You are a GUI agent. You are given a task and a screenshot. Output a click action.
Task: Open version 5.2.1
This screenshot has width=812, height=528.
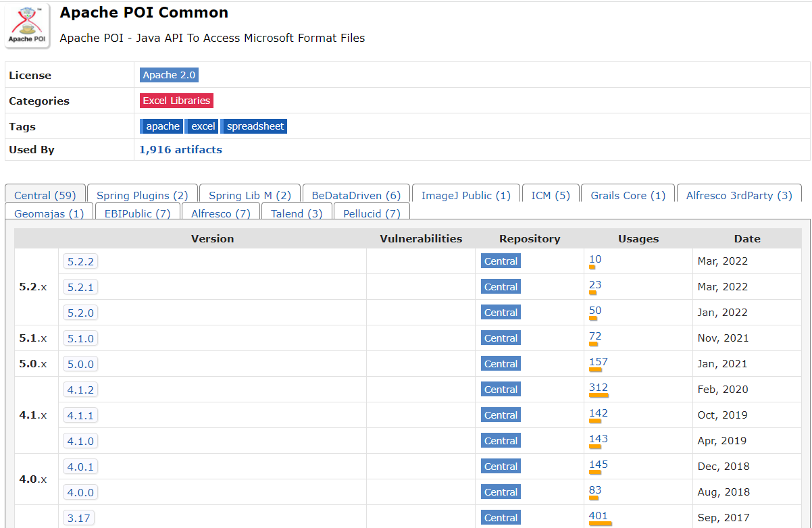coord(80,287)
